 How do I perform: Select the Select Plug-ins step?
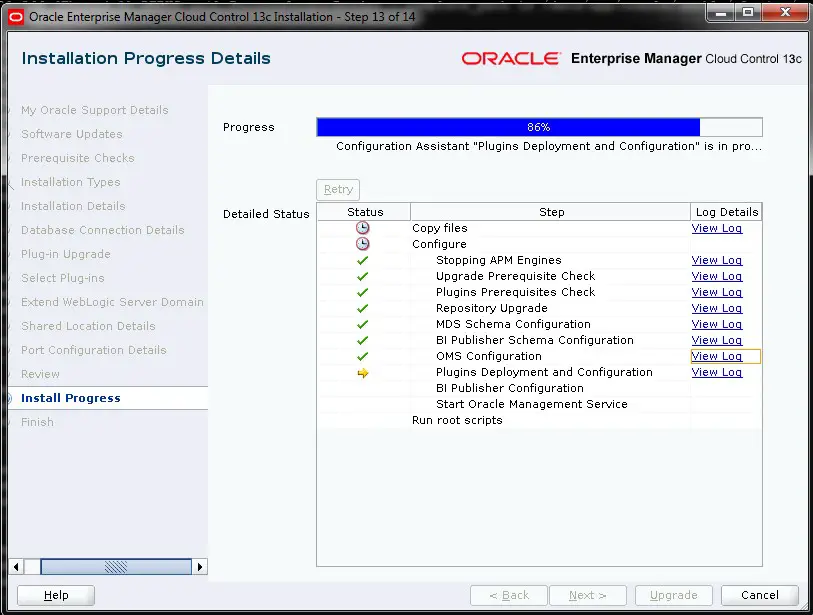63,278
